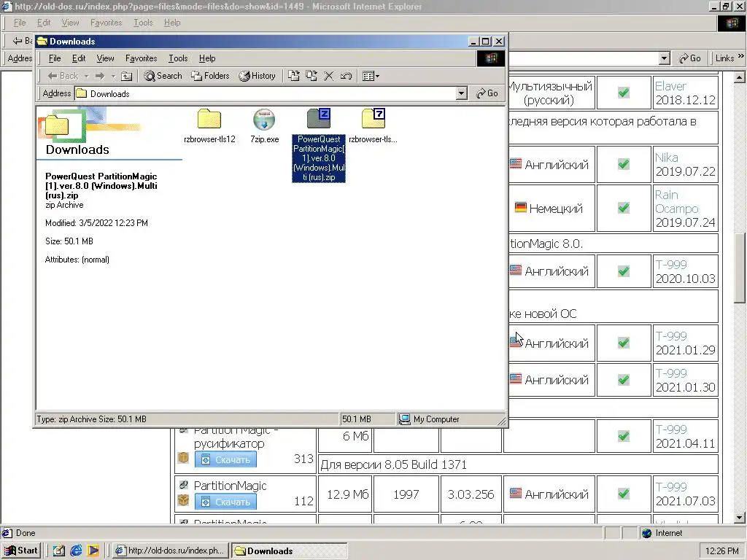This screenshot has width=747, height=560.
Task: Click Search in Downloads toolbar
Action: tap(163, 76)
